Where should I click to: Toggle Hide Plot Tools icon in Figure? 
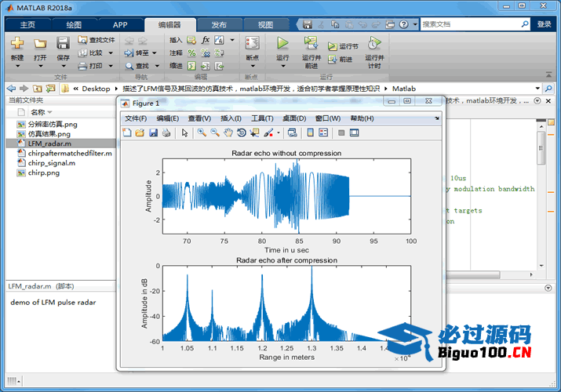[x=341, y=133]
